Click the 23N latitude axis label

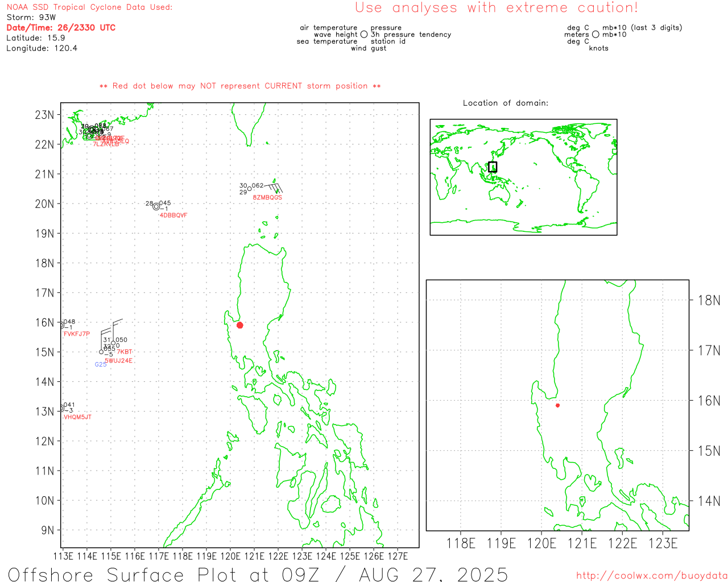44,115
